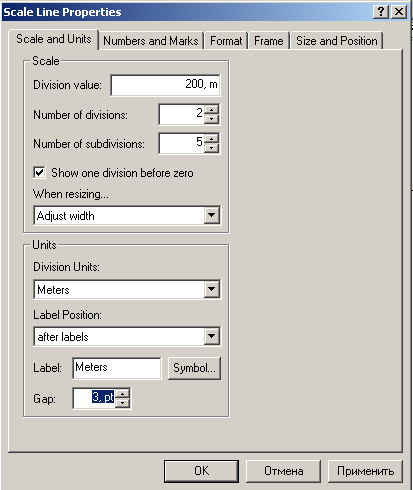Increase the Number of subdivisions value

point(212,139)
